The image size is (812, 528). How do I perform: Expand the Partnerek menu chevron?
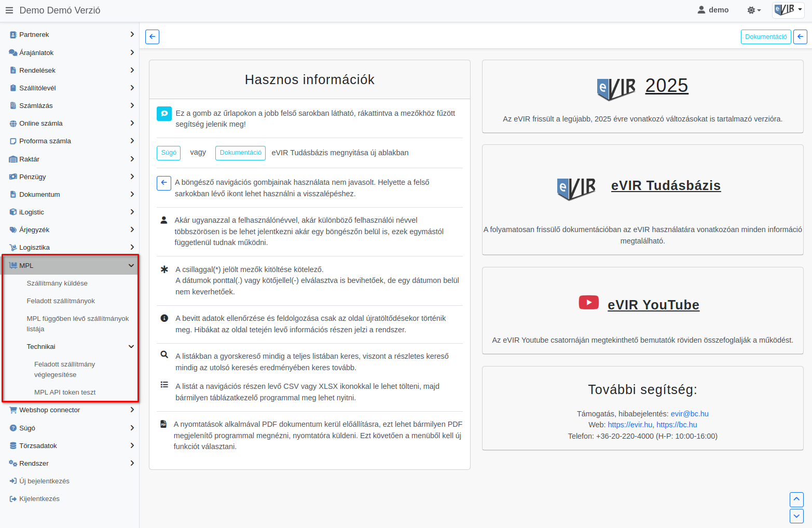[x=132, y=34]
